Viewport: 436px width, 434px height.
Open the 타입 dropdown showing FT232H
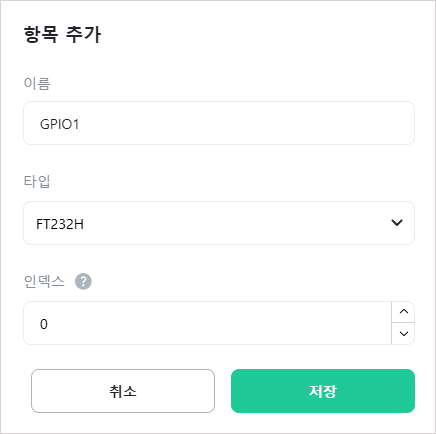[219, 223]
